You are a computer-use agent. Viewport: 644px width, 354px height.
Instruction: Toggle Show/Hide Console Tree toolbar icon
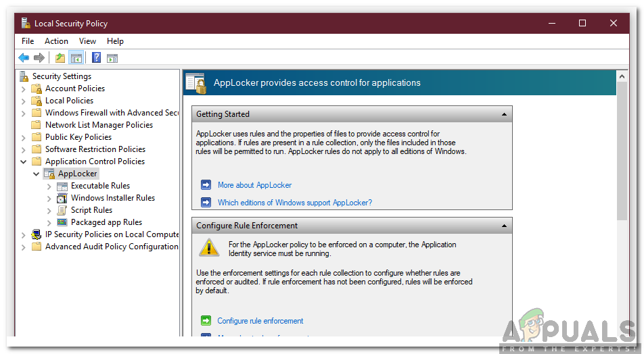pyautogui.click(x=76, y=58)
